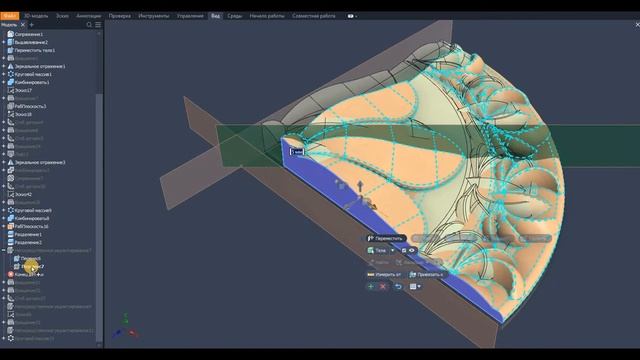Expand the Комбинировать1 node
Screen dimensions: 640x360
click(4, 82)
